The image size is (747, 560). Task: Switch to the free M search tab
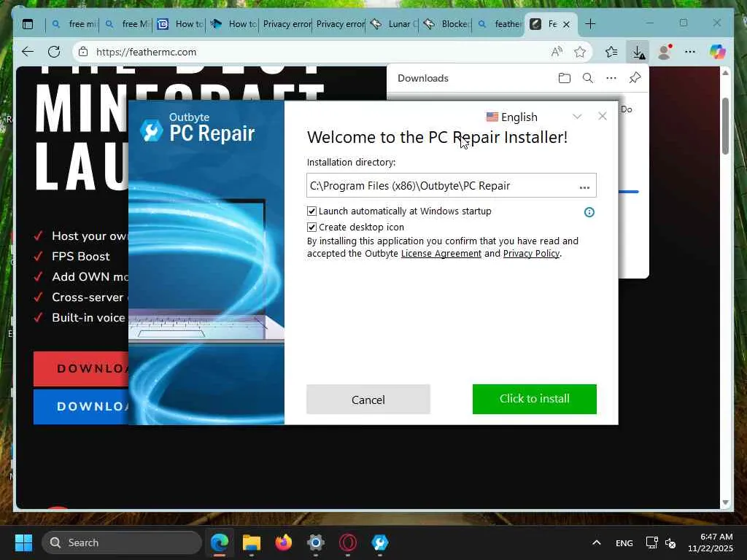[126, 24]
